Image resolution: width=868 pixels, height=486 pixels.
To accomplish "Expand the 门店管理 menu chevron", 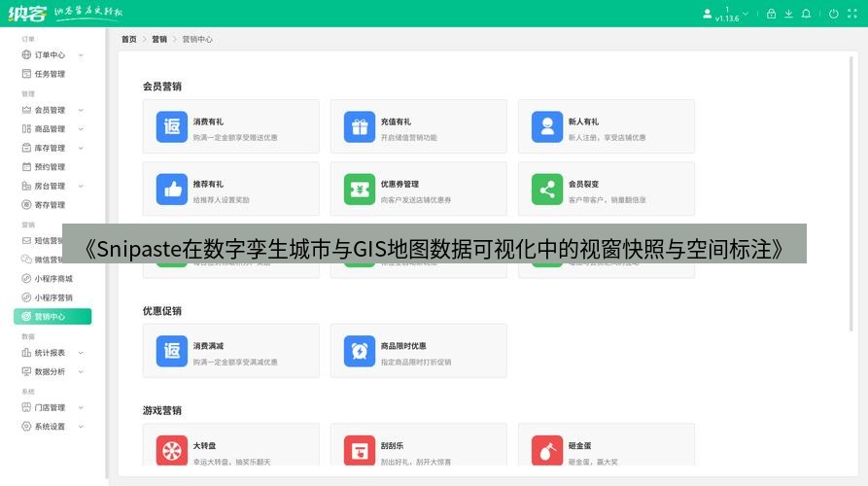I will pyautogui.click(x=81, y=407).
